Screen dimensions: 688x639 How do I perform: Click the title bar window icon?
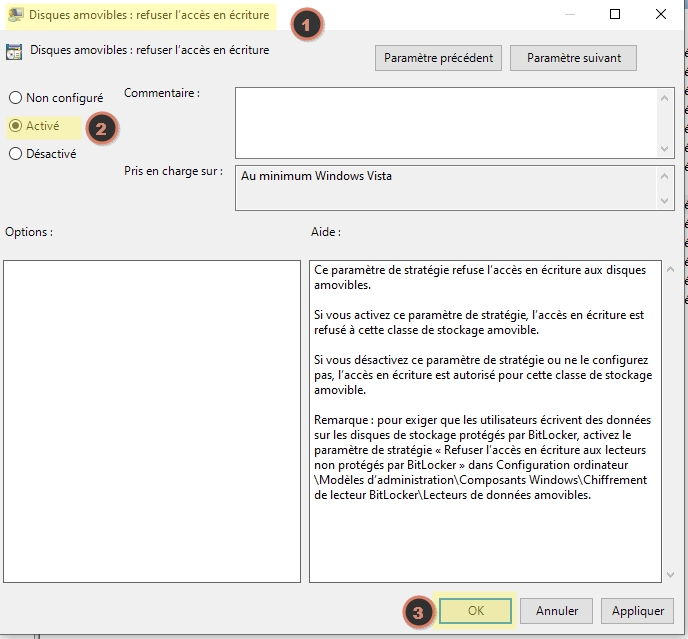tap(16, 15)
